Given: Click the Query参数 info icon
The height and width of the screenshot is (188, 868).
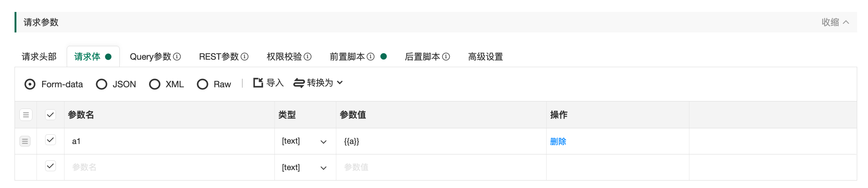Looking at the screenshot, I should click(177, 57).
